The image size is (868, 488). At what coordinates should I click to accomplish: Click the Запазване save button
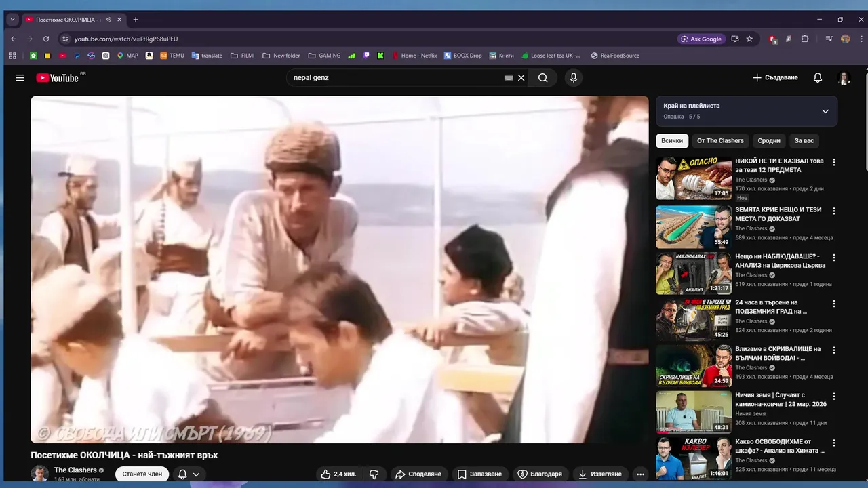pyautogui.click(x=479, y=474)
